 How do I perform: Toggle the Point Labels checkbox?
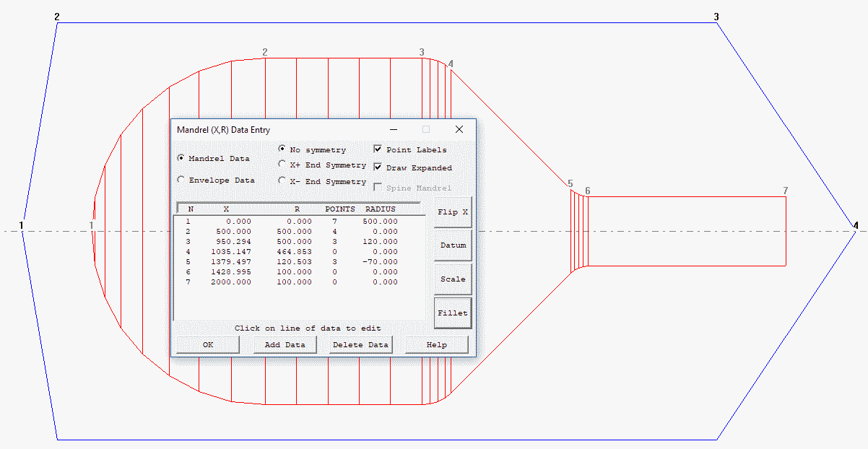378,149
